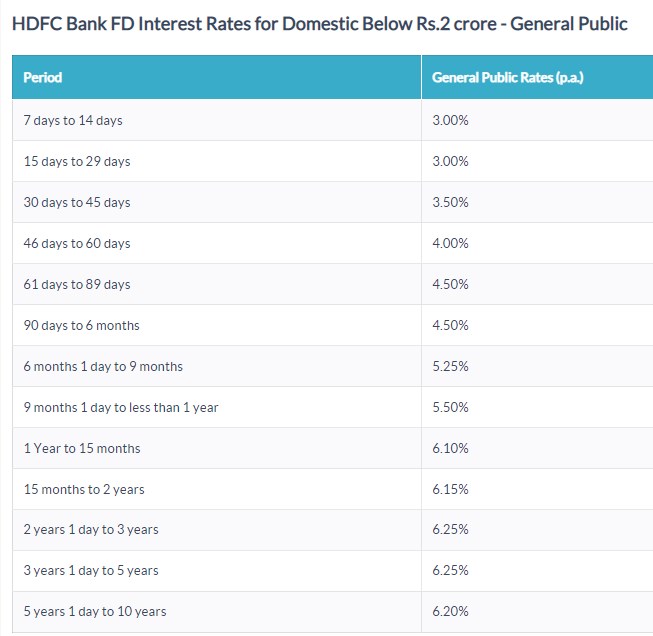Image resolution: width=653 pixels, height=636 pixels.
Task: Click the 4.50% rate for 61 days to 89 days
Action: tap(450, 284)
